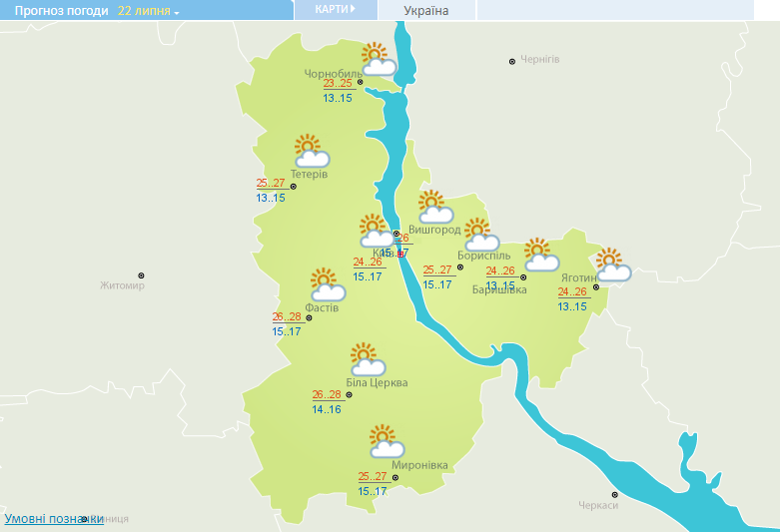Click the partly cloudy icon above Тетерів
Image resolution: width=780 pixels, height=532 pixels.
(x=311, y=151)
